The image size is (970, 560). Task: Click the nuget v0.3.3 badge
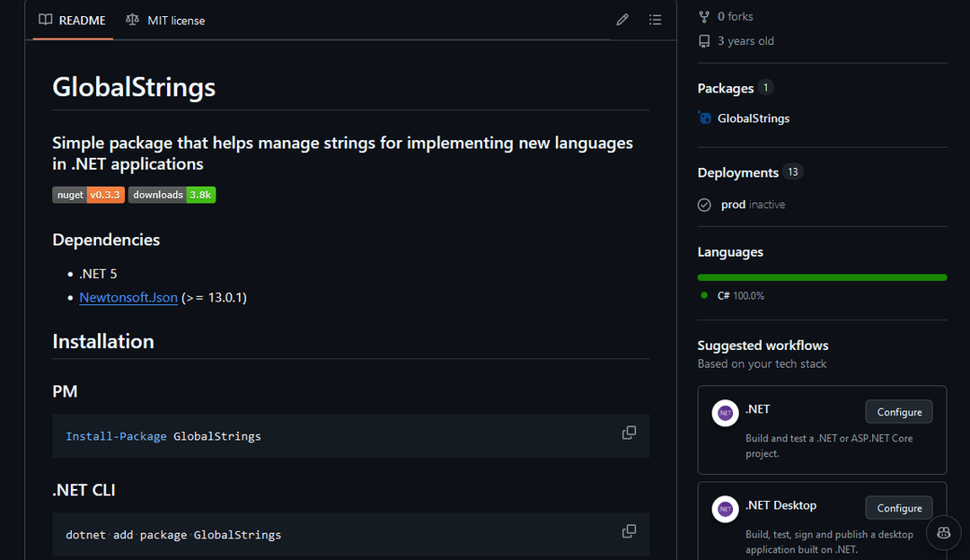click(88, 194)
